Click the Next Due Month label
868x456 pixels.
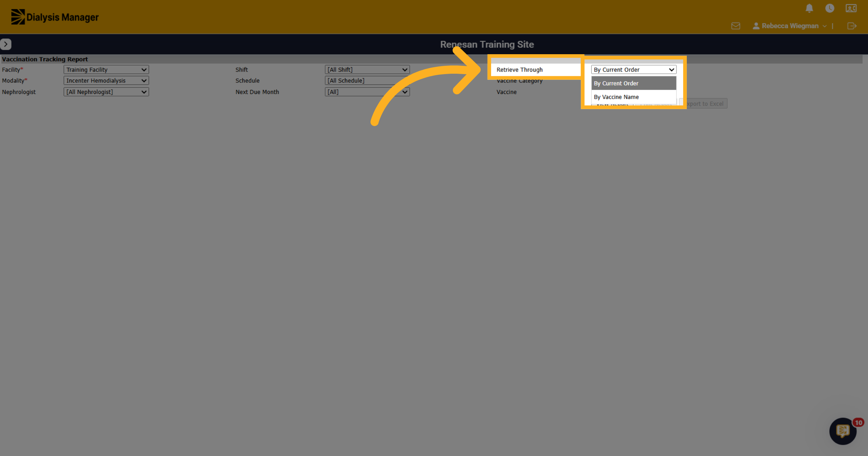(257, 92)
